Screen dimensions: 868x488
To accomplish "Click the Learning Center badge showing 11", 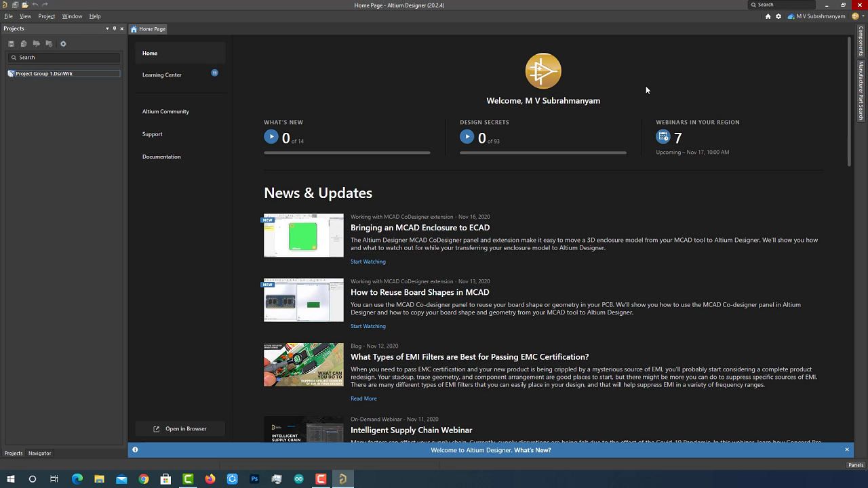I will [x=214, y=73].
